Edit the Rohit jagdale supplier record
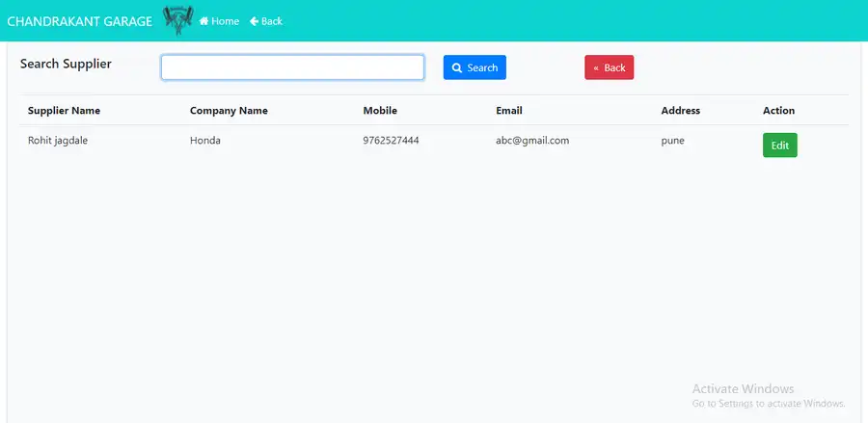The image size is (868, 423). (x=779, y=145)
